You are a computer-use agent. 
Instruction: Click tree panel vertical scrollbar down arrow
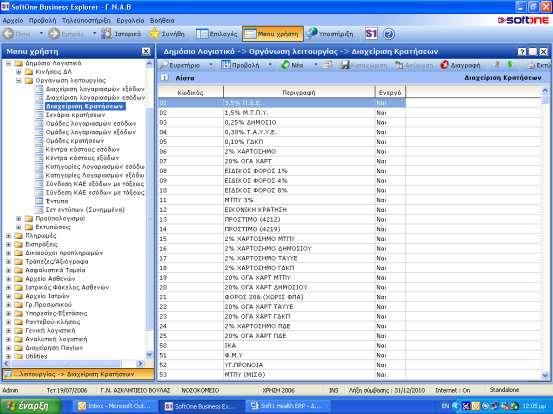pos(149,355)
